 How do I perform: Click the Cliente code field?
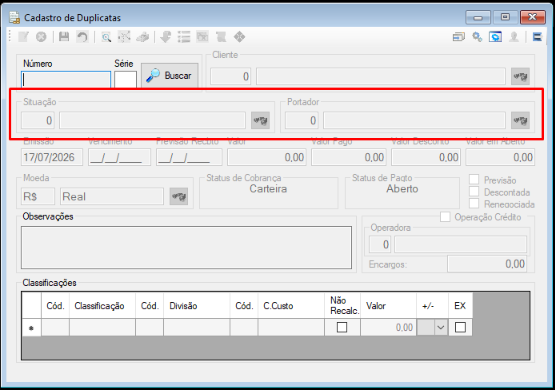click(230, 76)
